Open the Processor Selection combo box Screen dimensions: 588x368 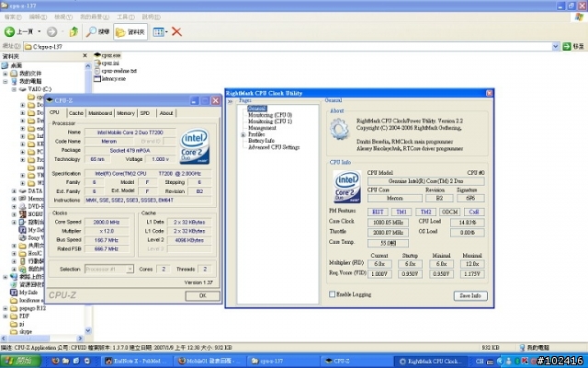pos(111,269)
